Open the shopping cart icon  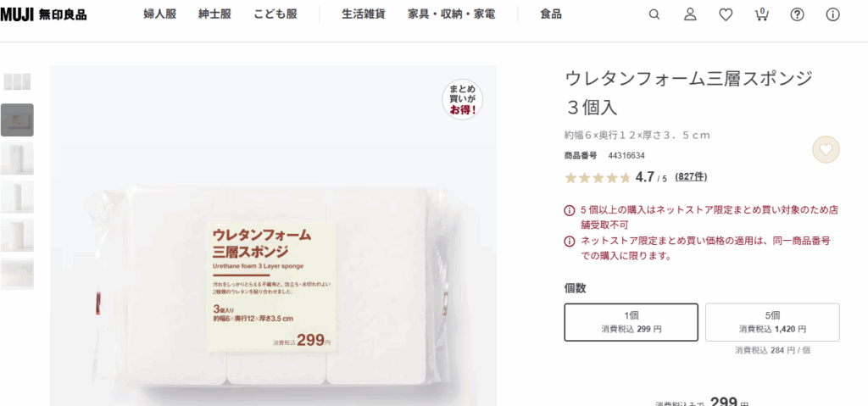click(762, 14)
